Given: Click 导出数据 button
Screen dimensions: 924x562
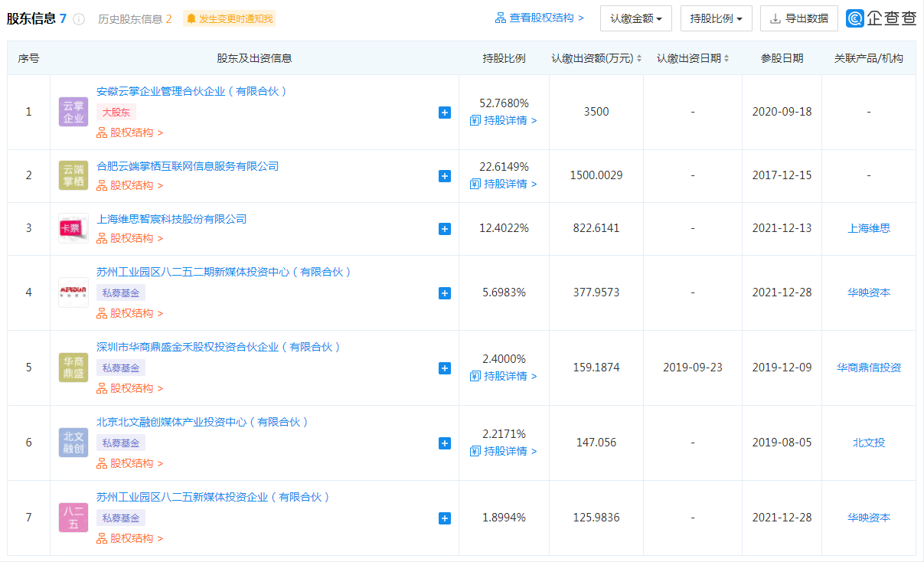Looking at the screenshot, I should tap(798, 18).
